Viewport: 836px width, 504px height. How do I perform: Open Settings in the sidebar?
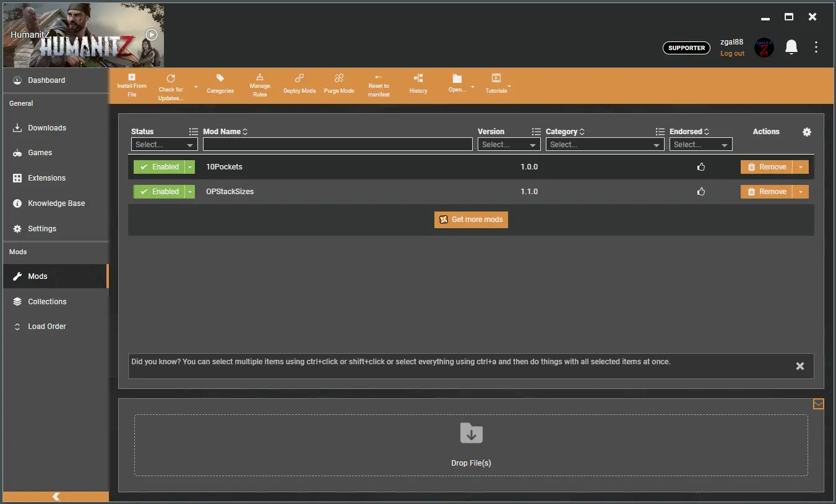[56, 229]
